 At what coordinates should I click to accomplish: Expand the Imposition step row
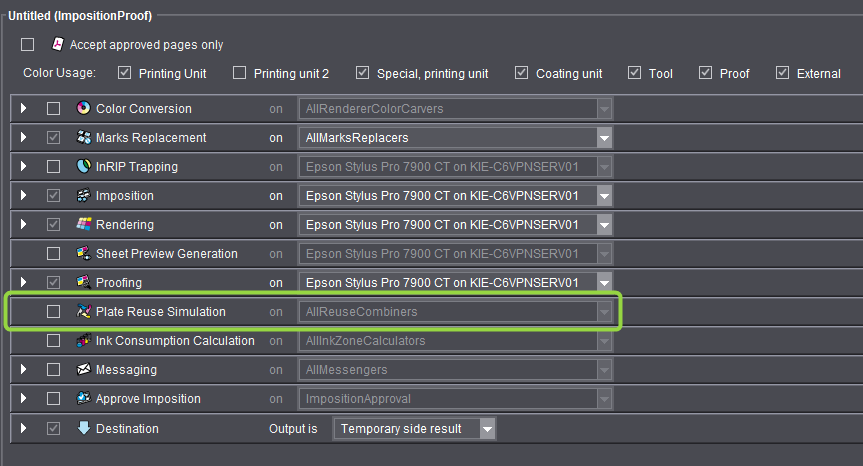(24, 196)
